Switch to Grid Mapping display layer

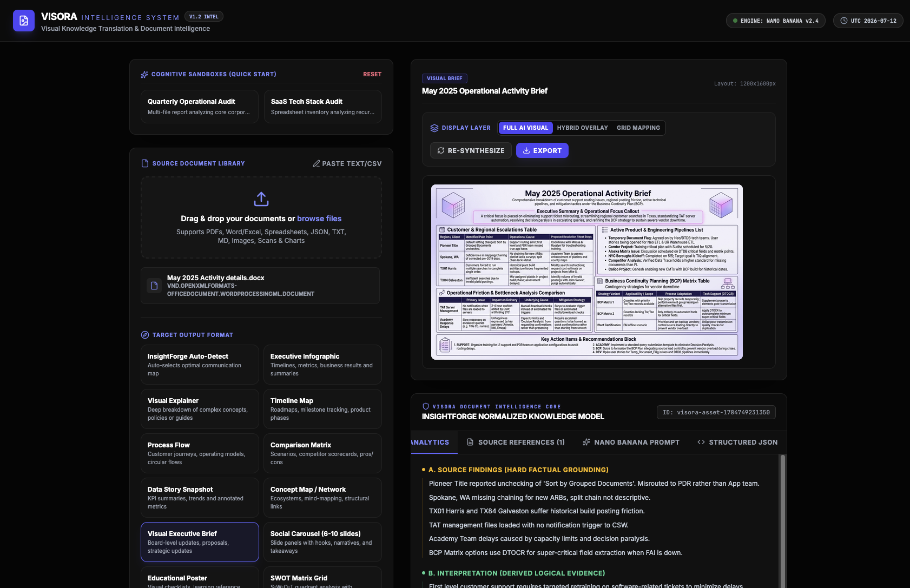click(x=638, y=128)
